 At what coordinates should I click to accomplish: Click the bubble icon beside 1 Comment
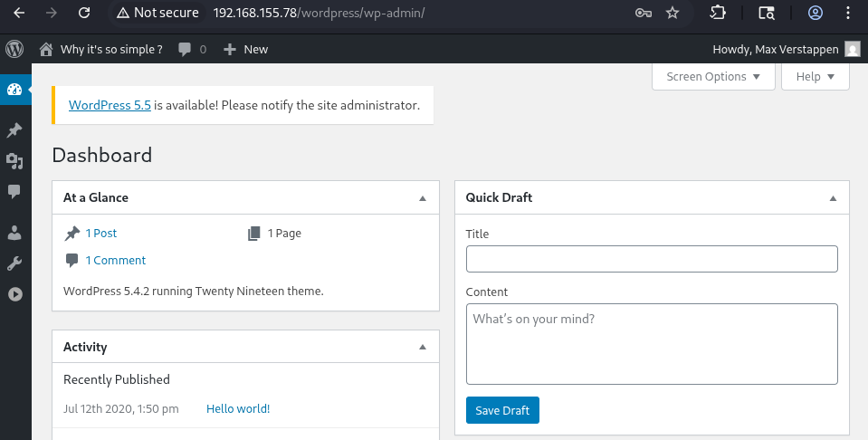(x=72, y=261)
